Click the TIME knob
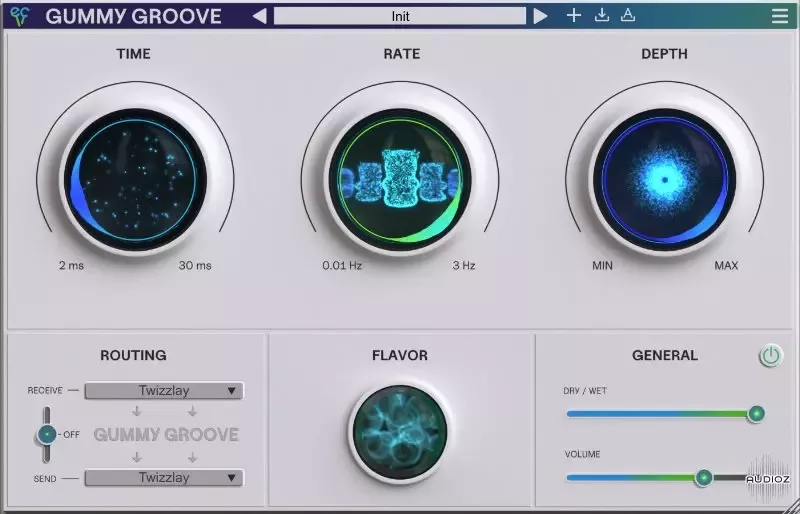The height and width of the screenshot is (514, 800). tap(135, 180)
